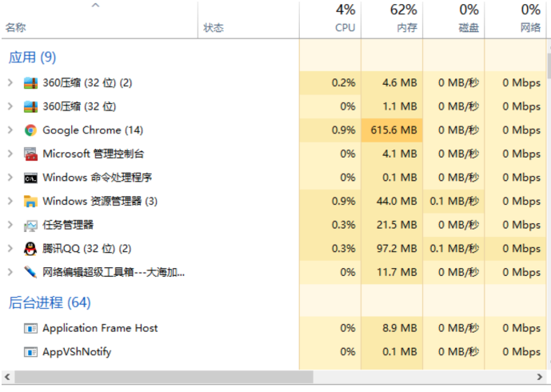Expand the Microsoft 管理控制台 row
This screenshot has height=392, width=551.
click(x=10, y=154)
